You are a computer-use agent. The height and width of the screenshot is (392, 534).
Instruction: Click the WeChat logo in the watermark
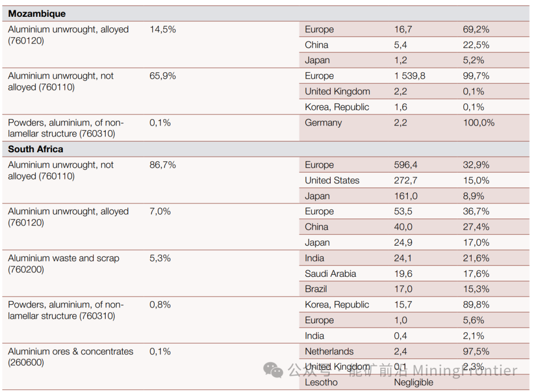(x=273, y=369)
